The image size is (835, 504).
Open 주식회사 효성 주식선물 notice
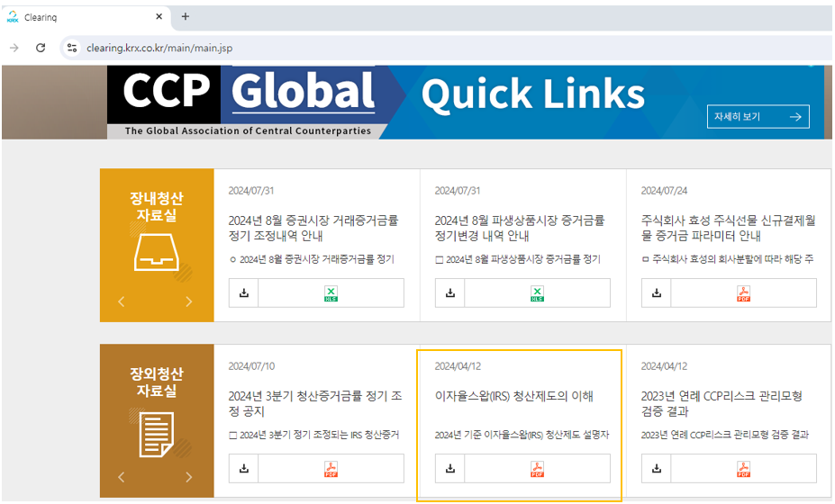728,228
